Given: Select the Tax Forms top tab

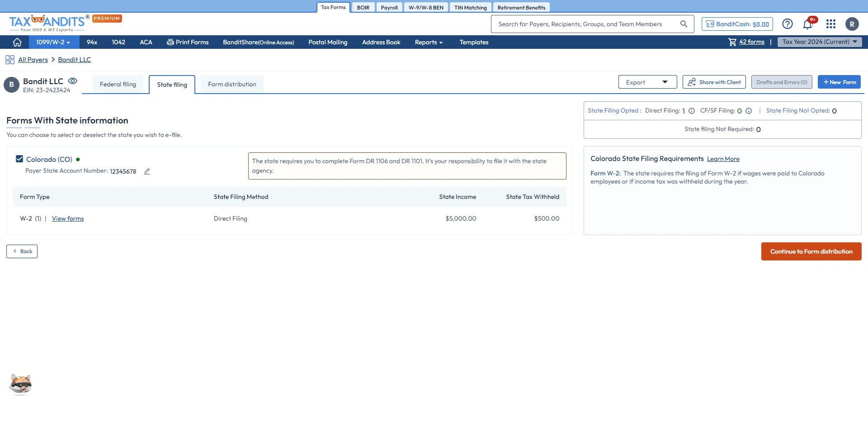Looking at the screenshot, I should click(x=333, y=7).
